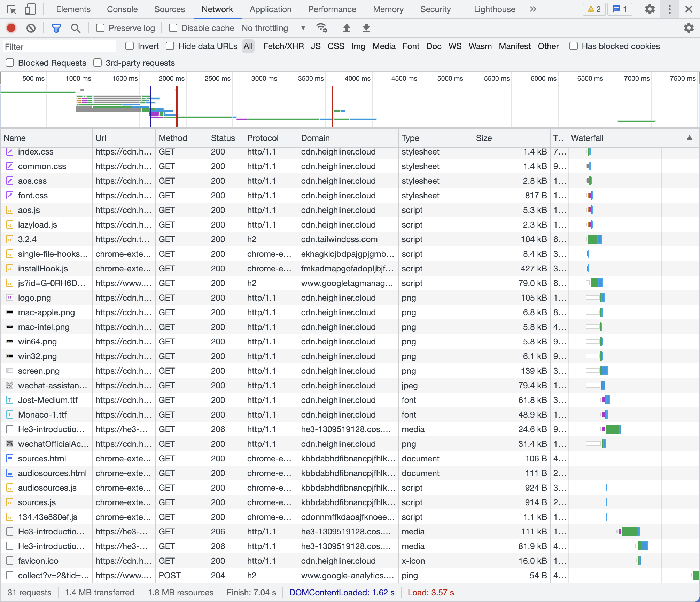Click the import HAR upload arrow

tap(347, 28)
